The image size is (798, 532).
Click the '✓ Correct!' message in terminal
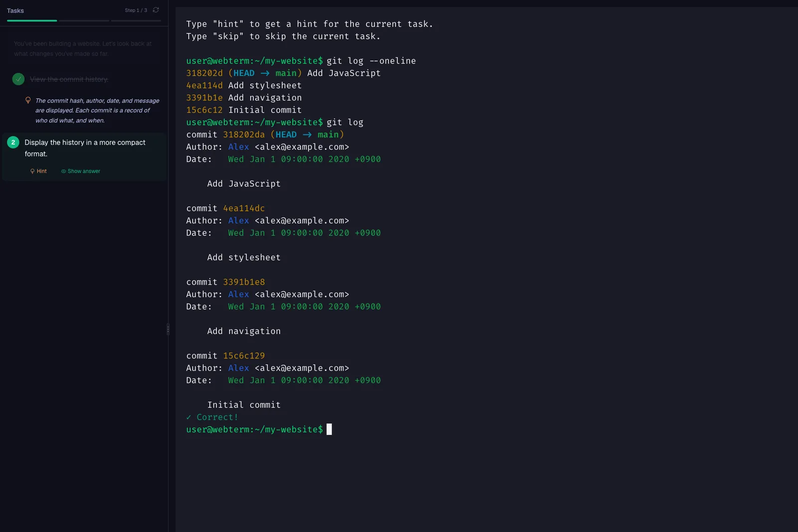click(x=212, y=417)
